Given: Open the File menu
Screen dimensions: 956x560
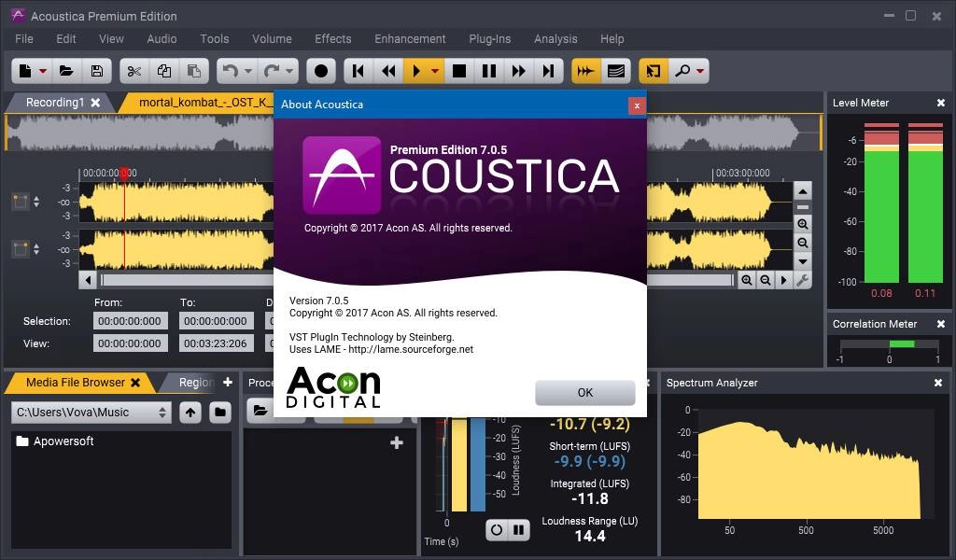Looking at the screenshot, I should (23, 39).
